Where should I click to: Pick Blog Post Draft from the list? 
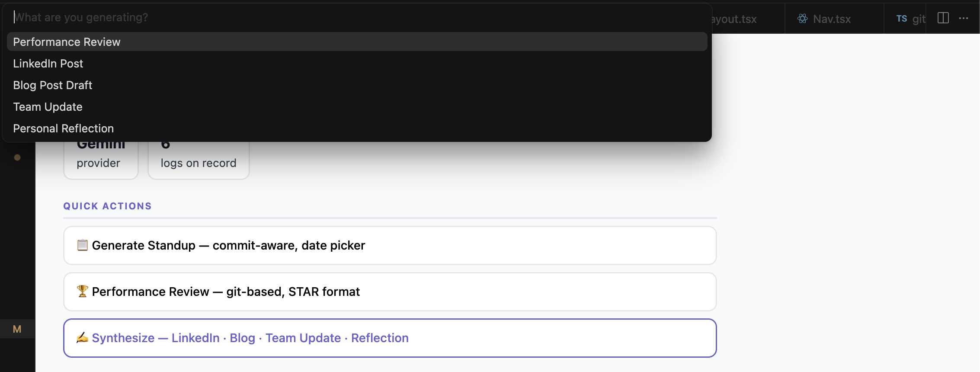53,85
